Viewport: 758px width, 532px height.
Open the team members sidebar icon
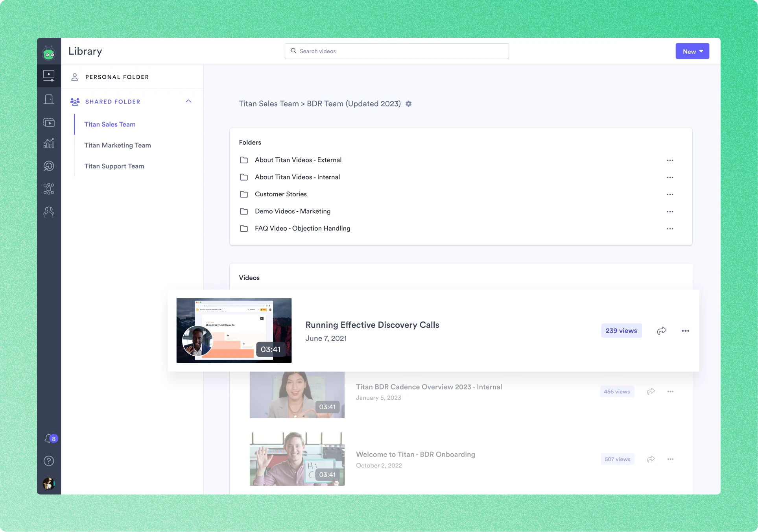click(49, 212)
